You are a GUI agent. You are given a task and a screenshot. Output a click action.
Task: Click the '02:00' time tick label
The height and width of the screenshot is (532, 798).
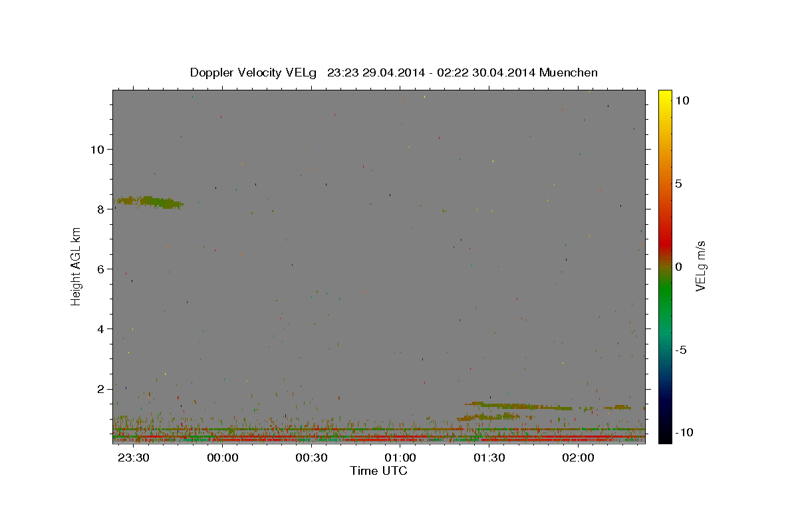(578, 458)
